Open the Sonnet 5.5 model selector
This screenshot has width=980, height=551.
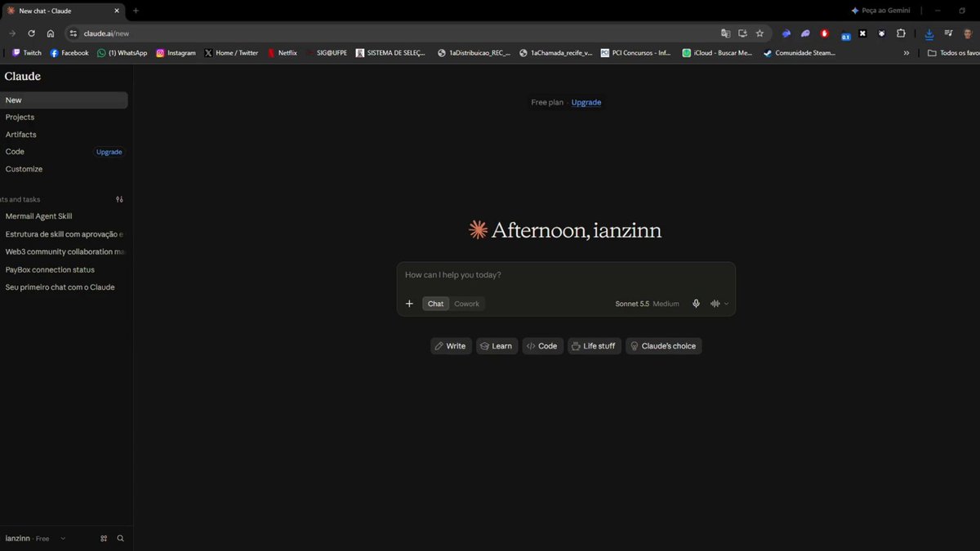click(648, 304)
